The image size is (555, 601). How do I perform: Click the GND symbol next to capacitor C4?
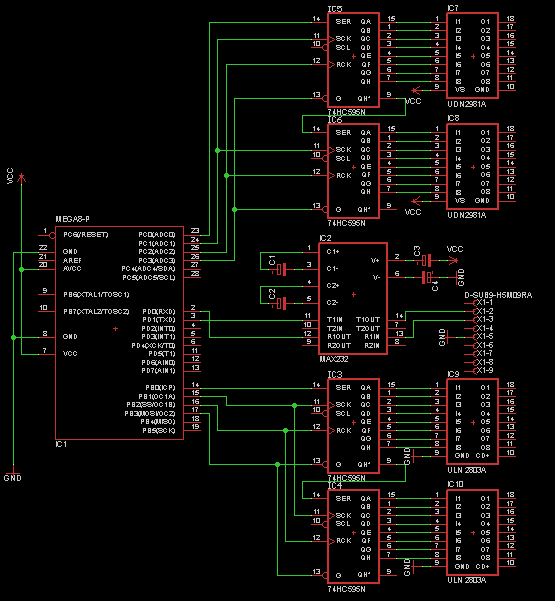pos(455,277)
